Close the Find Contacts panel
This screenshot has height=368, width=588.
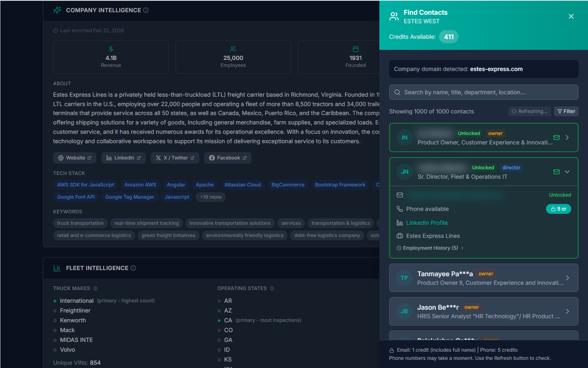click(571, 16)
